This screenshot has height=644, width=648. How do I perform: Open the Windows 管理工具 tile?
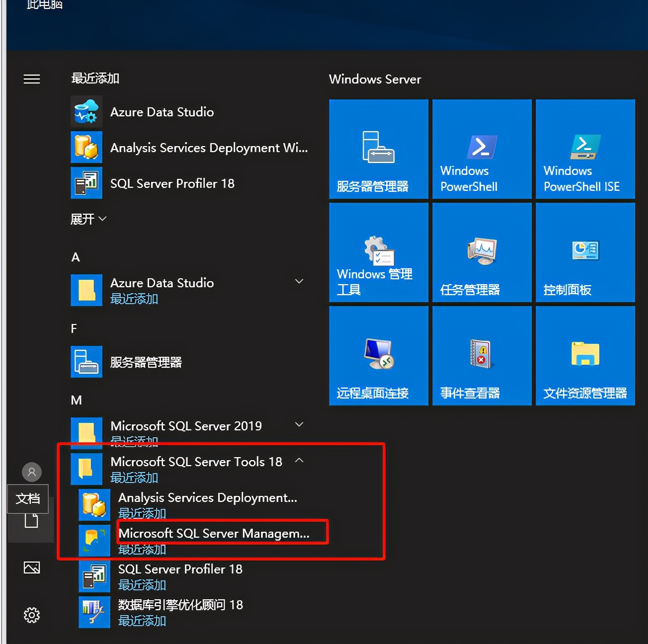(379, 252)
